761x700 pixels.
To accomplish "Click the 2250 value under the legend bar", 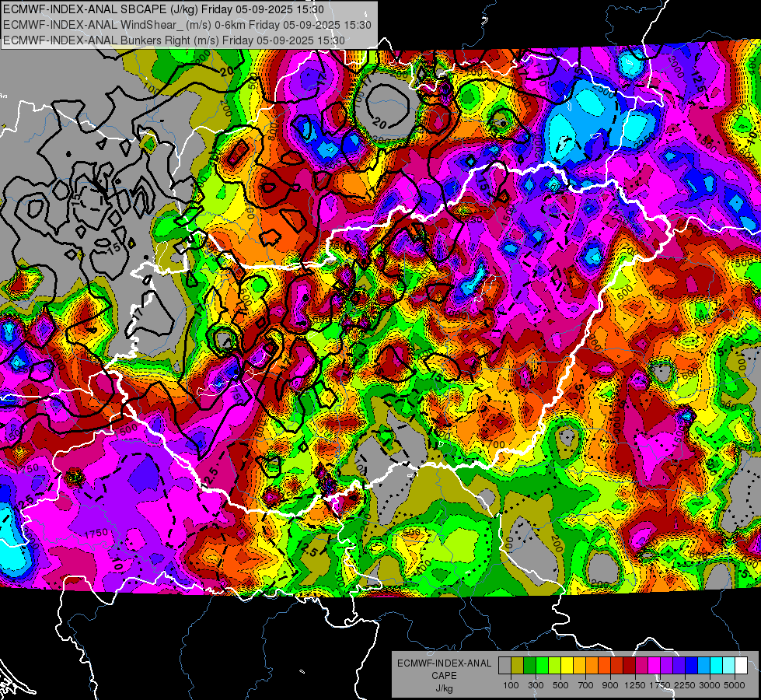I will tap(685, 685).
